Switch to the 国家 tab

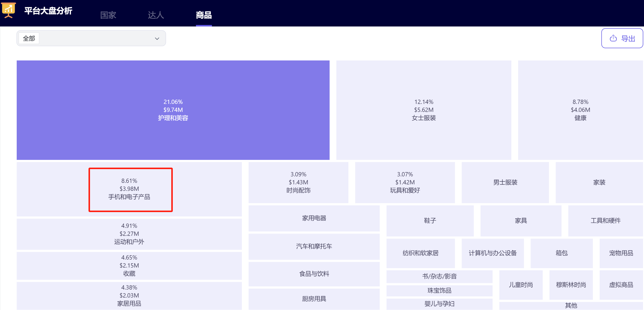coord(108,15)
